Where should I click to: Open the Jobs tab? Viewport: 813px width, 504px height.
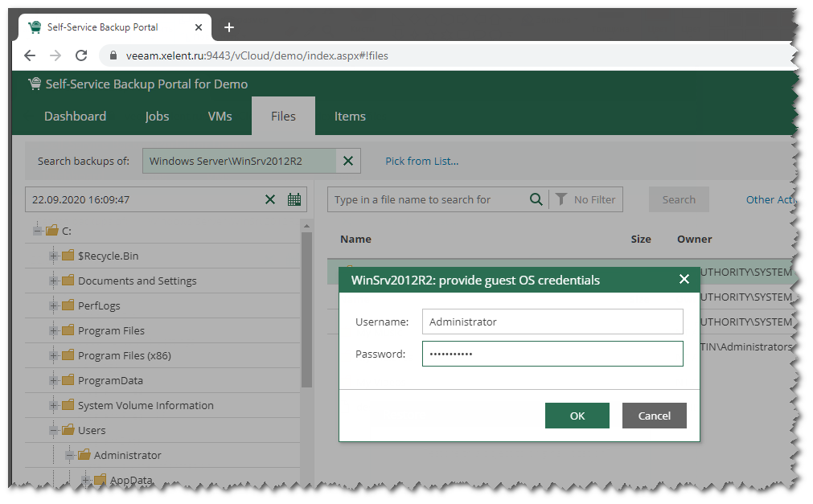coord(157,117)
